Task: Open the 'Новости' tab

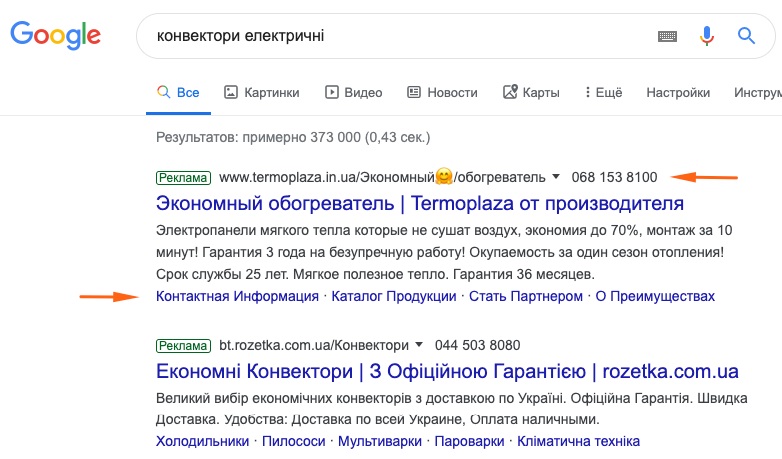Action: pyautogui.click(x=442, y=92)
